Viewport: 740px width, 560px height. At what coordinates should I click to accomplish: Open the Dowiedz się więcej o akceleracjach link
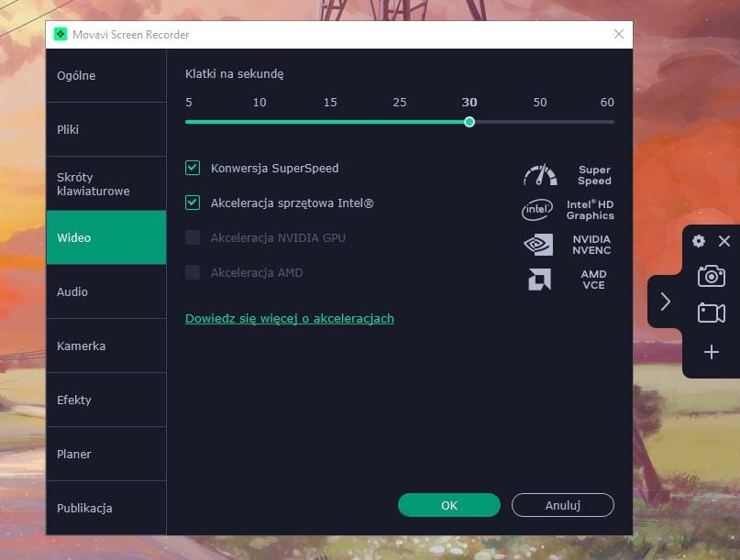[x=290, y=319]
